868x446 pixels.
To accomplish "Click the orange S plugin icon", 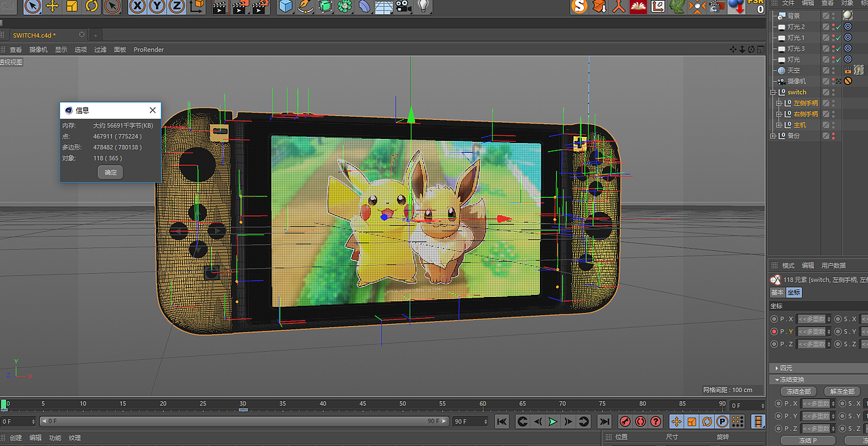I will tap(578, 6).
